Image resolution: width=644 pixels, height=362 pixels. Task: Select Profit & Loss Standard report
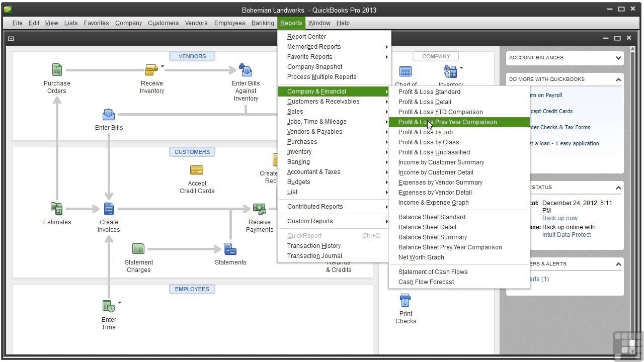pos(429,92)
